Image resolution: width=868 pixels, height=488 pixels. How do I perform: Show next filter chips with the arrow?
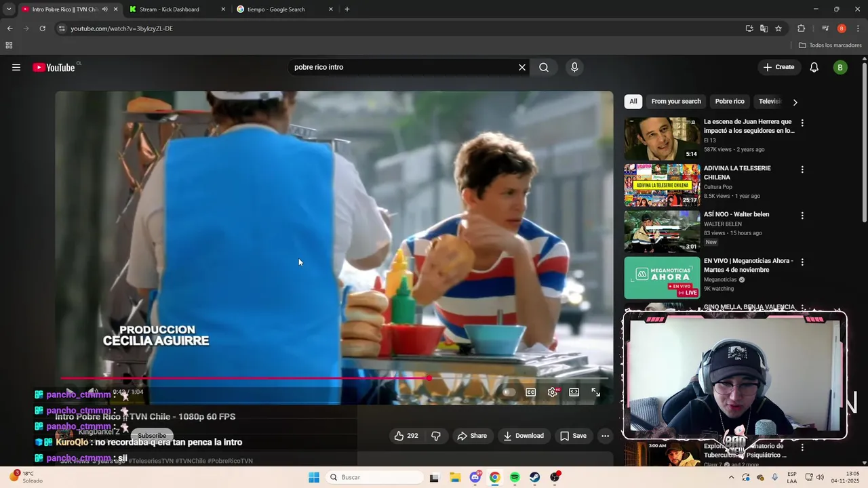(795, 102)
